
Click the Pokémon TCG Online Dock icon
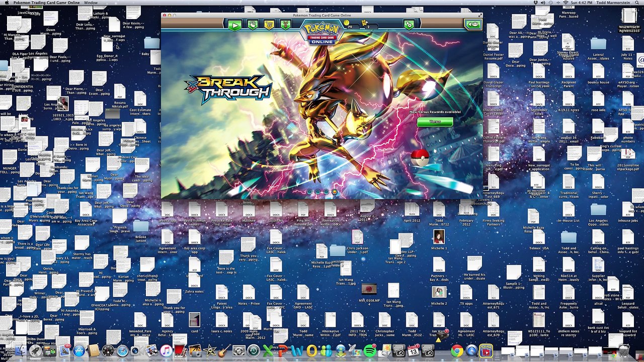click(x=486, y=350)
